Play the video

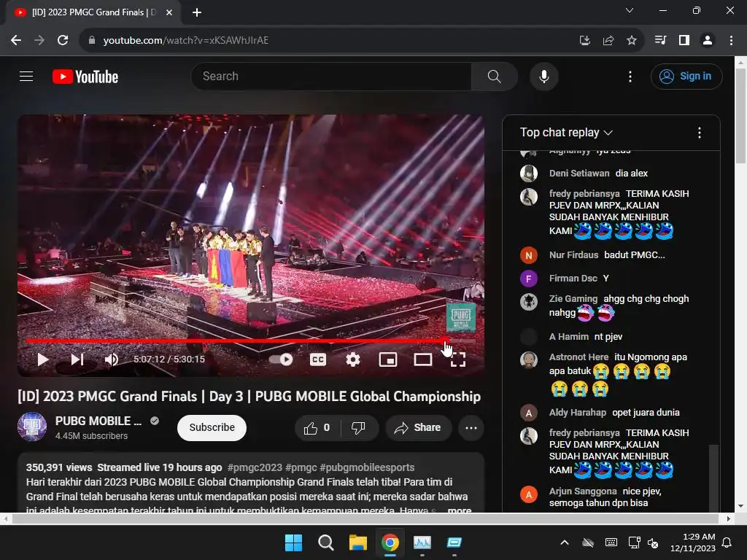click(43, 359)
